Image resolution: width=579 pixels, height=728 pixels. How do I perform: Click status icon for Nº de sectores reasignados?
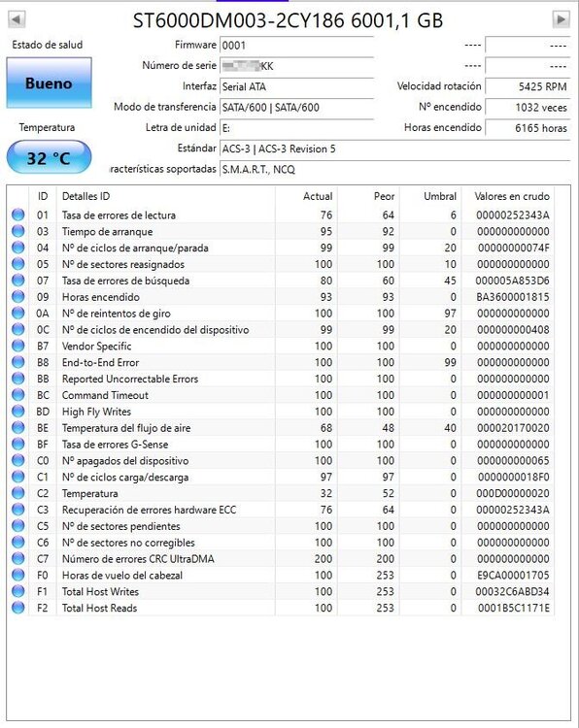tap(18, 264)
